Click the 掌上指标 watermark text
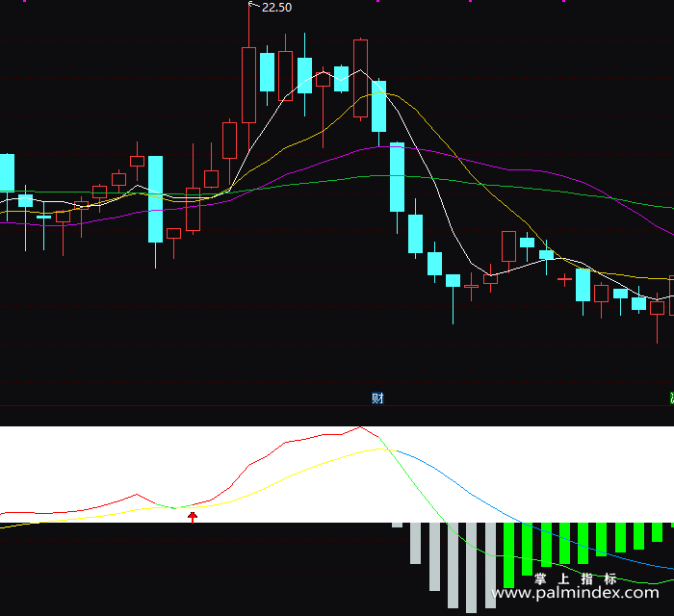Viewport: 674px width, 616px height. click(x=576, y=578)
